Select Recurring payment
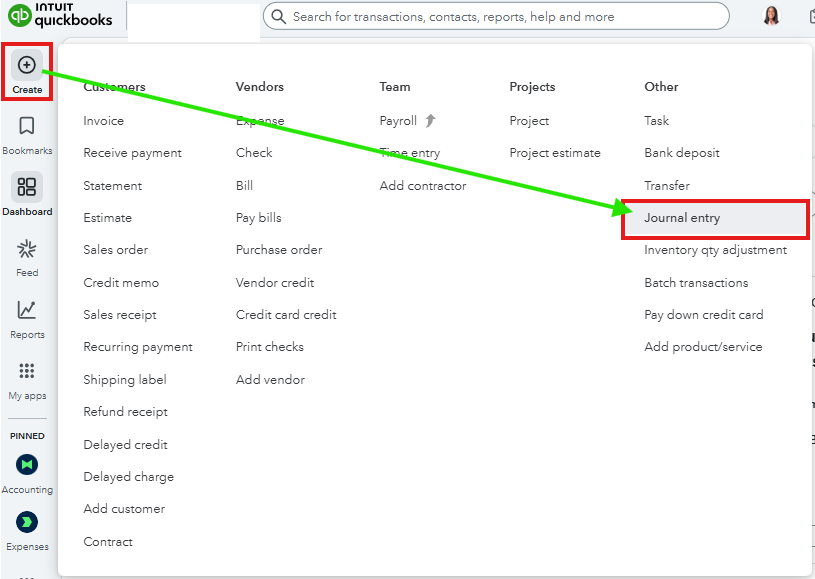Viewport: 815px width, 579px height. (x=138, y=347)
